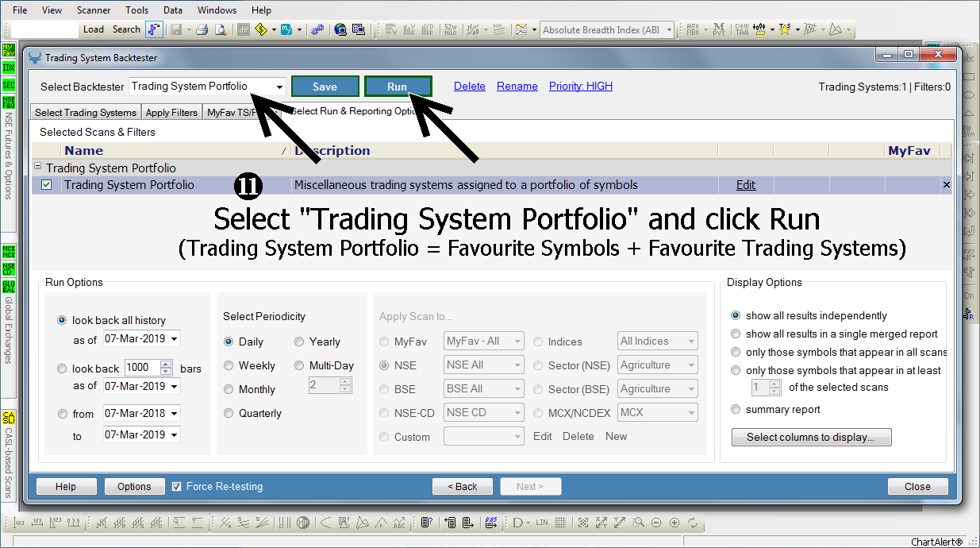Image resolution: width=980 pixels, height=548 pixels.
Task: Open the Data menu
Action: pyautogui.click(x=172, y=10)
